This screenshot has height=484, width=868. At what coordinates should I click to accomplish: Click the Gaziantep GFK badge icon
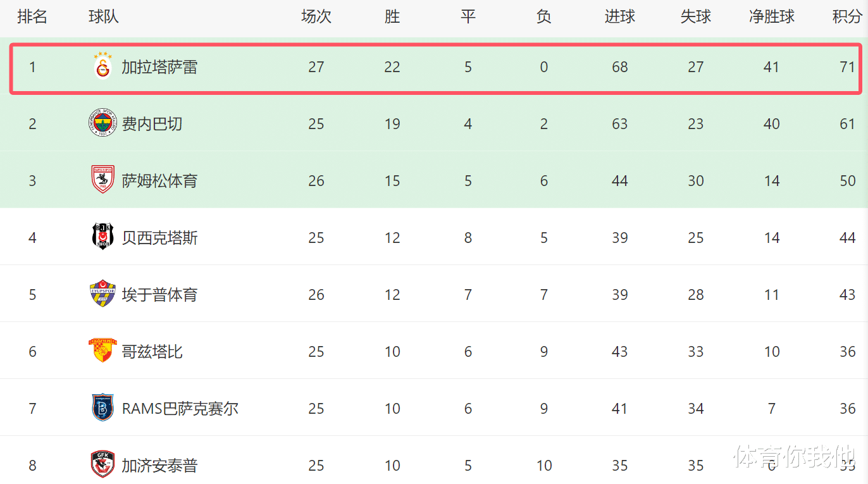102,464
